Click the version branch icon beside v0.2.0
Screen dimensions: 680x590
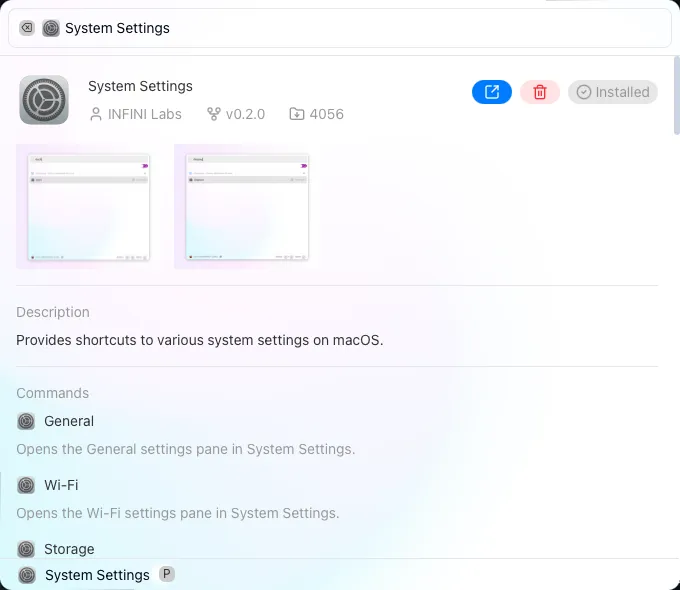[x=213, y=114]
